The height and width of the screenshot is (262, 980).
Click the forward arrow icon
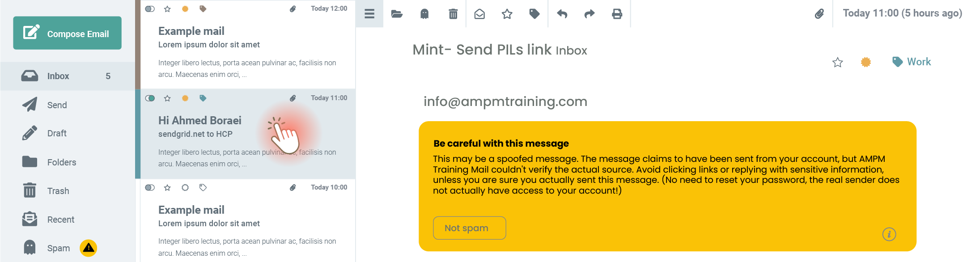tap(590, 14)
